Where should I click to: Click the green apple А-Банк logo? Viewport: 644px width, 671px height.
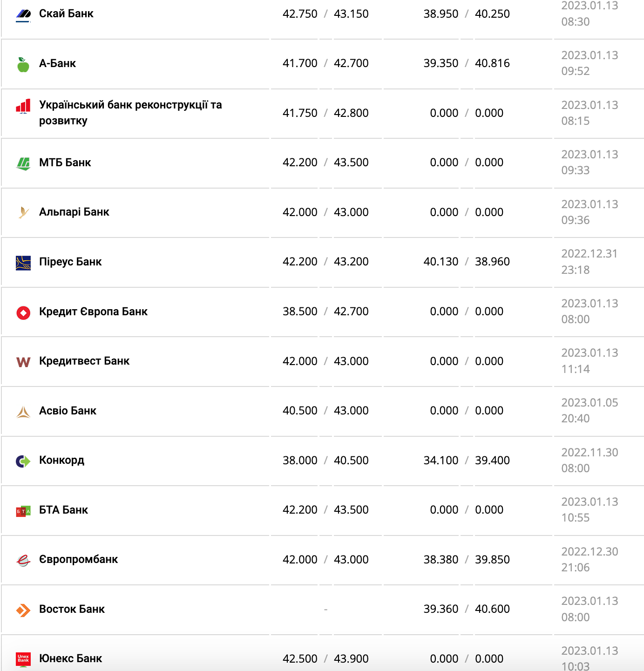click(x=23, y=64)
